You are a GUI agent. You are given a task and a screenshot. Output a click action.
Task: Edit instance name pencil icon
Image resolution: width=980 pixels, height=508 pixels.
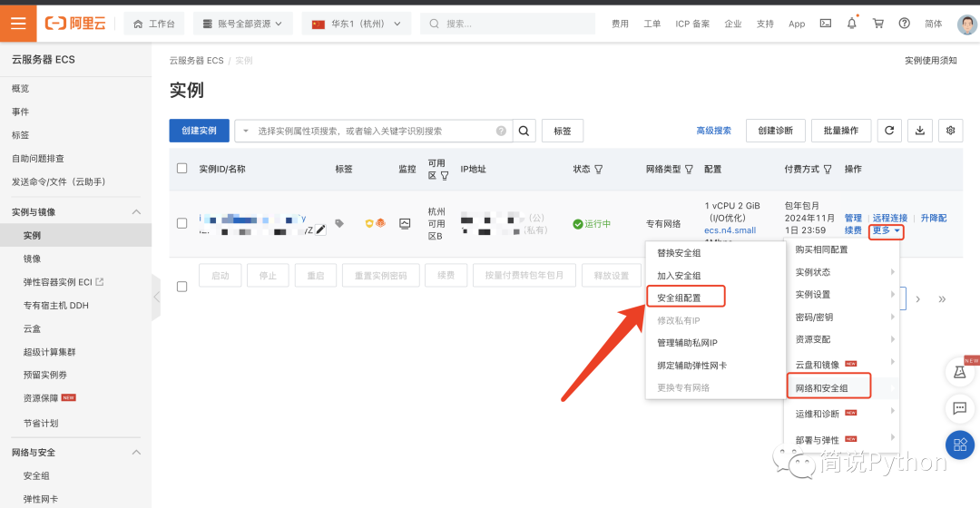(x=320, y=230)
